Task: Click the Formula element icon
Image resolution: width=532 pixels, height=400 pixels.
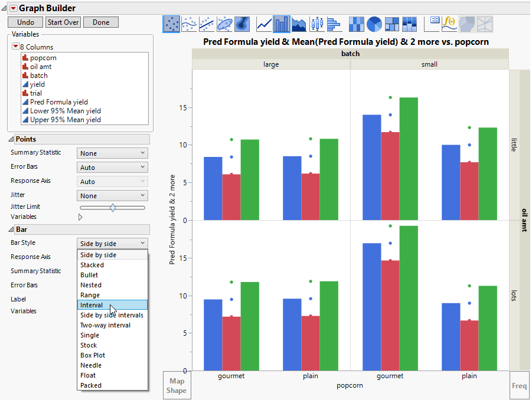Action: (x=450, y=24)
